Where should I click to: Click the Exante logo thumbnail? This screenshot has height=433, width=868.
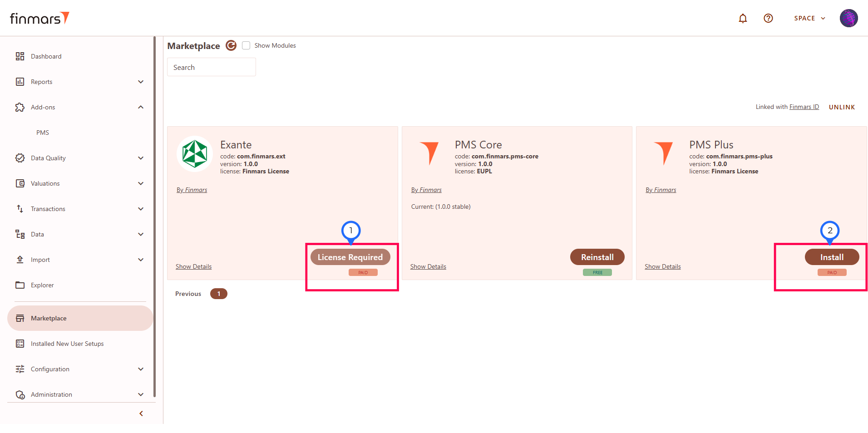click(195, 154)
